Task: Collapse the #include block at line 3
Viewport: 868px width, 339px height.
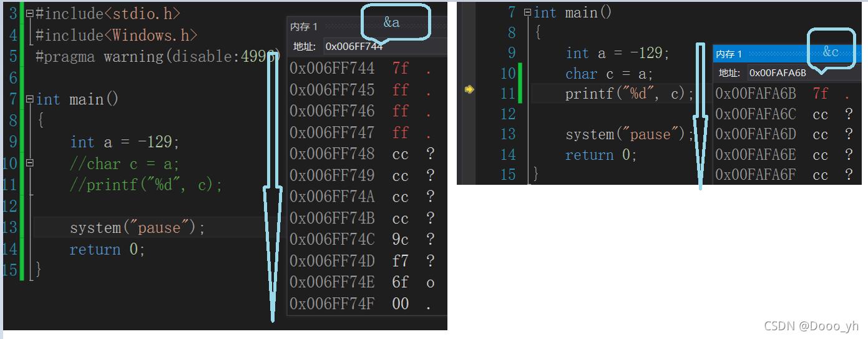Action: click(x=30, y=13)
